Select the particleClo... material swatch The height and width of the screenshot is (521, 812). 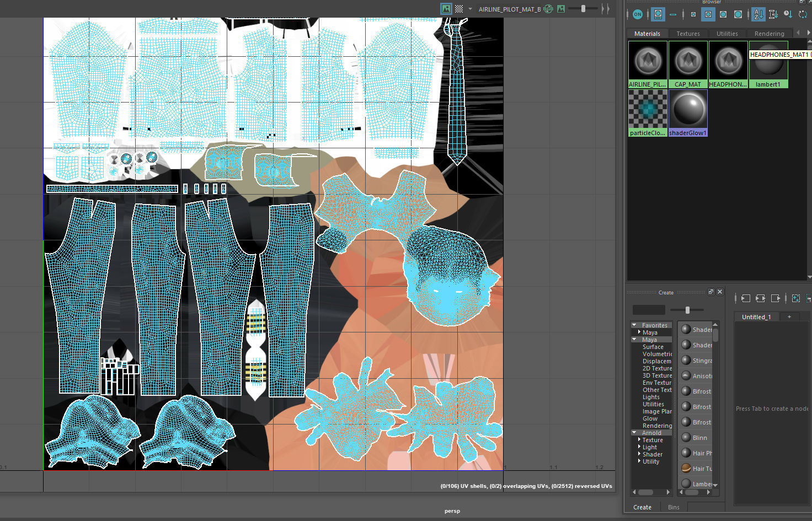pyautogui.click(x=648, y=113)
